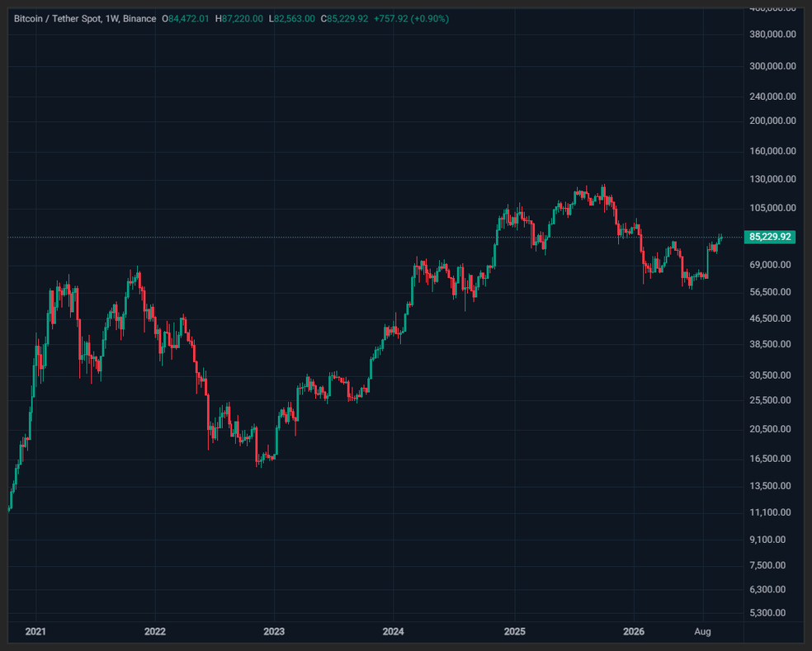Click the 6,300.00 price axis label
Screen dimensions: 812x651
click(767, 589)
